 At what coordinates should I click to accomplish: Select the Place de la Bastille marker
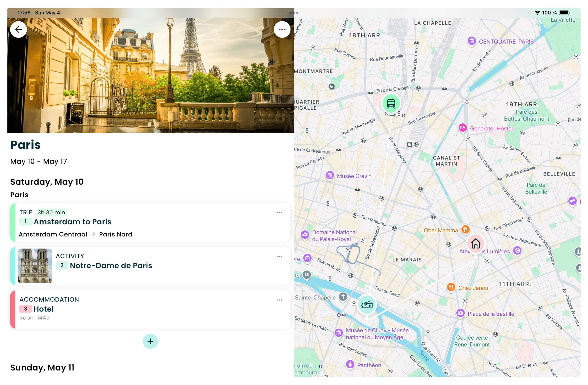460,313
